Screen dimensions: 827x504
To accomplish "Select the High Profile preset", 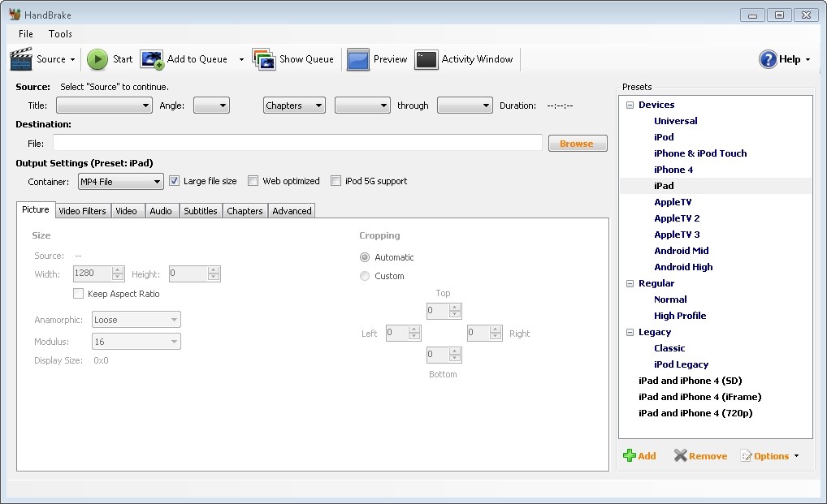I will 680,316.
